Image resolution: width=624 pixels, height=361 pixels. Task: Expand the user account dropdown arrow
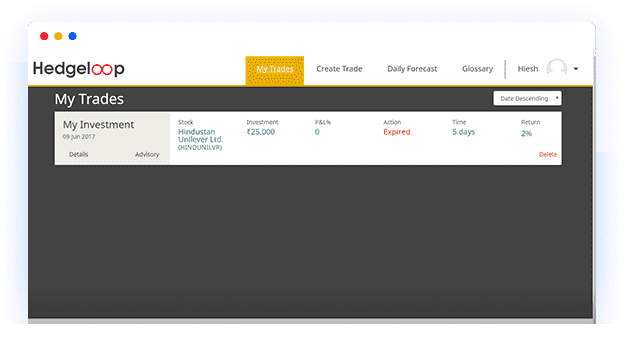pos(576,69)
